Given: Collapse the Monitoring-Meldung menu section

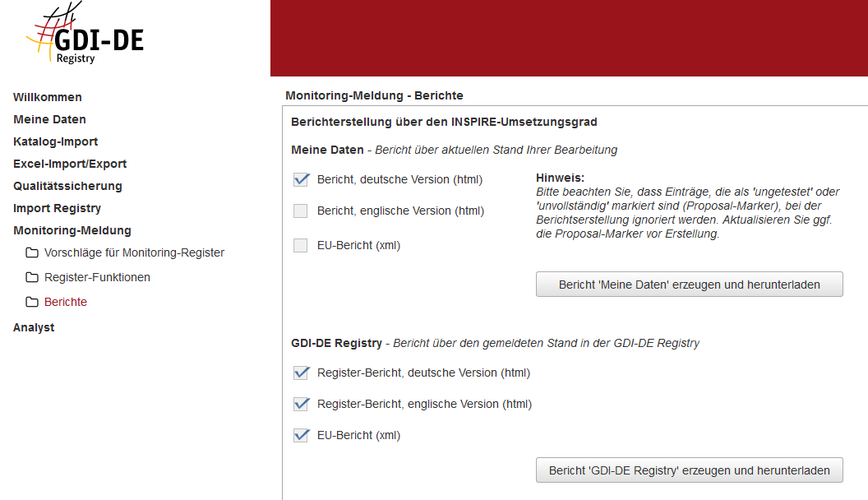Looking at the screenshot, I should click(x=72, y=230).
